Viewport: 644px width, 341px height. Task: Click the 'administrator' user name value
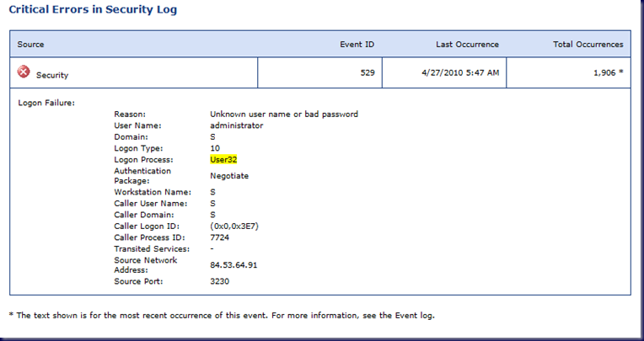pyautogui.click(x=237, y=125)
